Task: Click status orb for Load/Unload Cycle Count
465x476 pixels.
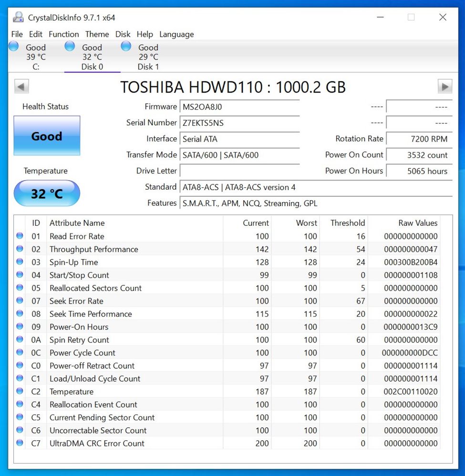Action: pyautogui.click(x=20, y=378)
